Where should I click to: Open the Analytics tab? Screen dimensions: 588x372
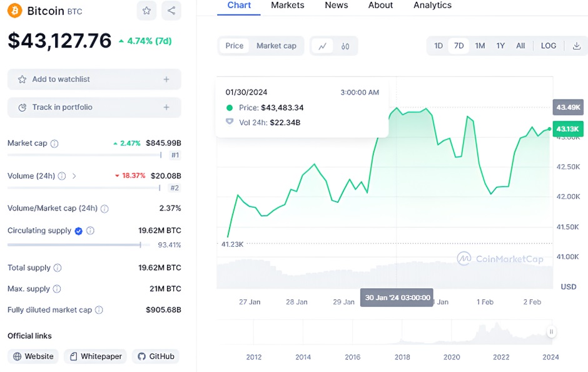(x=432, y=6)
